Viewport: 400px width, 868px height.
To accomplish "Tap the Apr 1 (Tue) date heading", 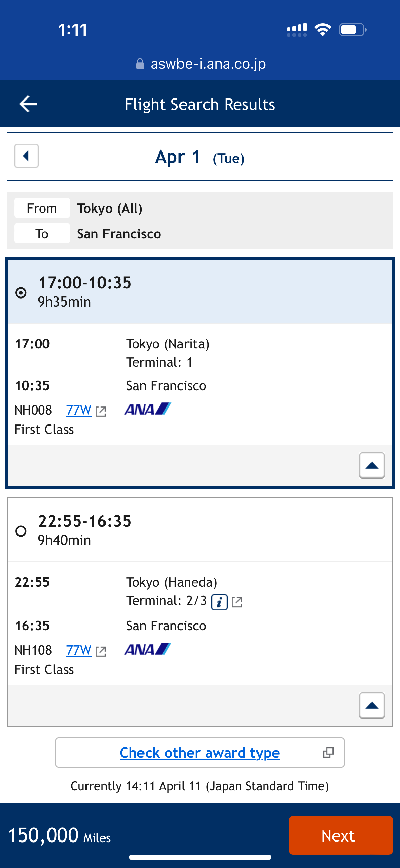I will pyautogui.click(x=199, y=157).
